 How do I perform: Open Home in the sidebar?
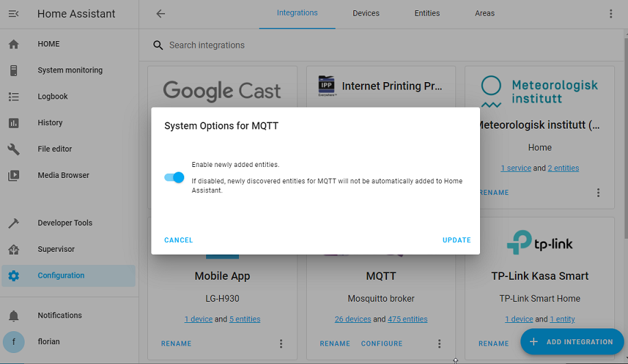pyautogui.click(x=68, y=44)
